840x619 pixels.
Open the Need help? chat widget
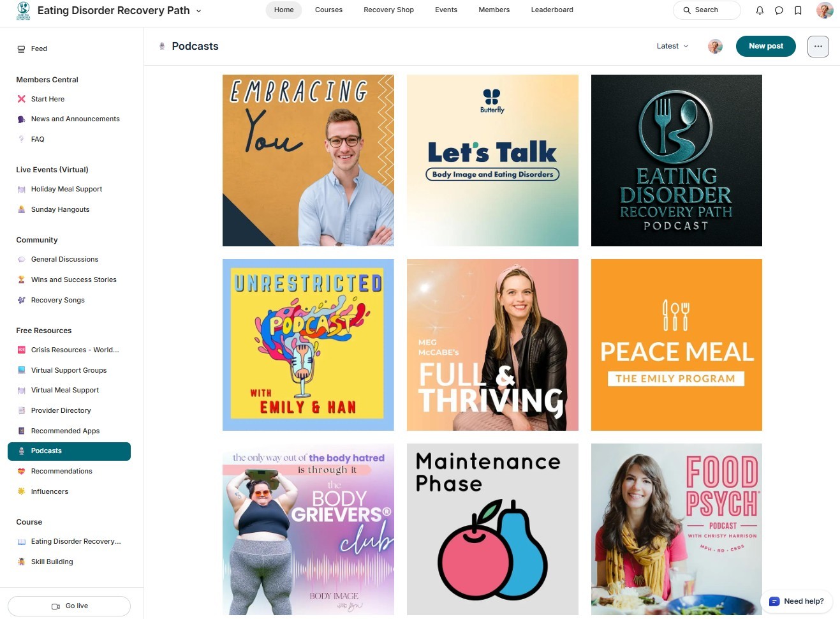797,601
